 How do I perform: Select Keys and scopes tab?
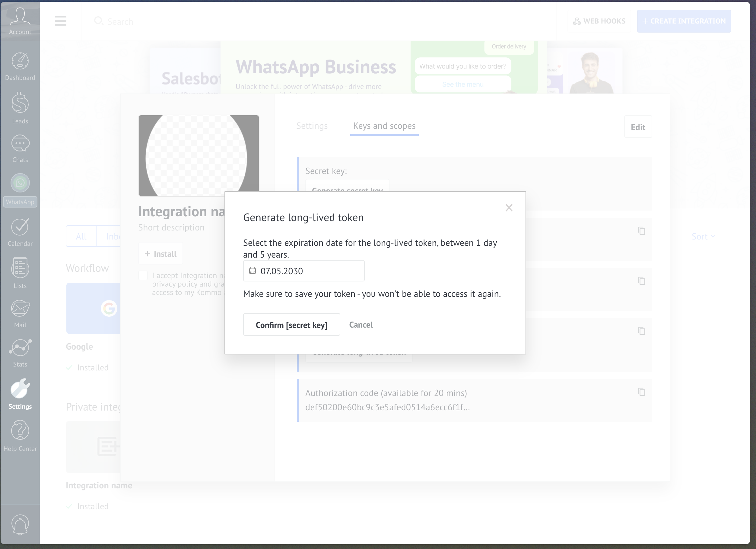point(384,126)
